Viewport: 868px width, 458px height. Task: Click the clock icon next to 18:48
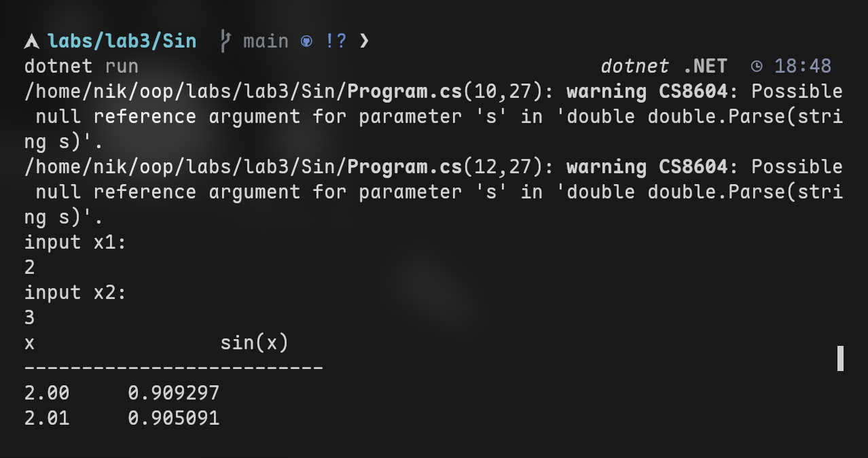pyautogui.click(x=757, y=67)
